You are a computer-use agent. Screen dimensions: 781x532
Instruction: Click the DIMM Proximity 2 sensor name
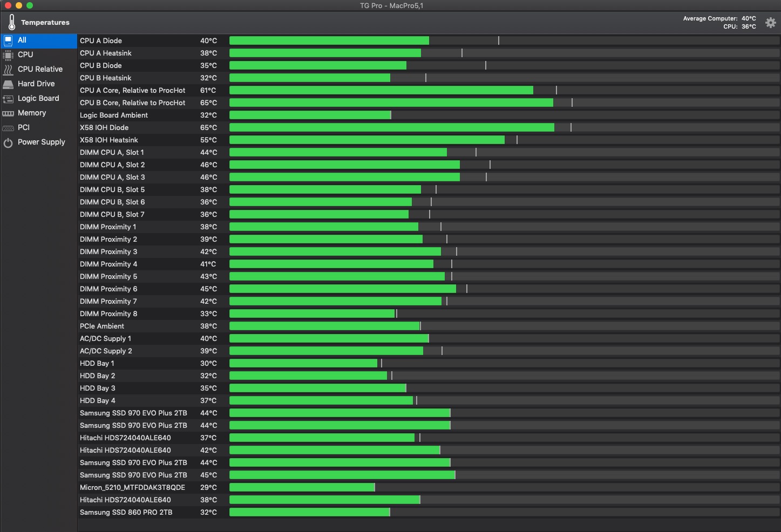click(x=108, y=239)
